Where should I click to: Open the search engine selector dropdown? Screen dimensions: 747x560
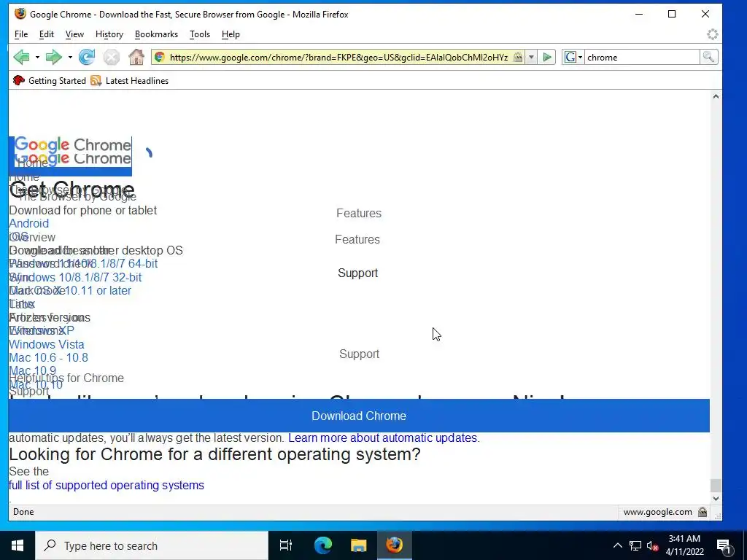573,57
